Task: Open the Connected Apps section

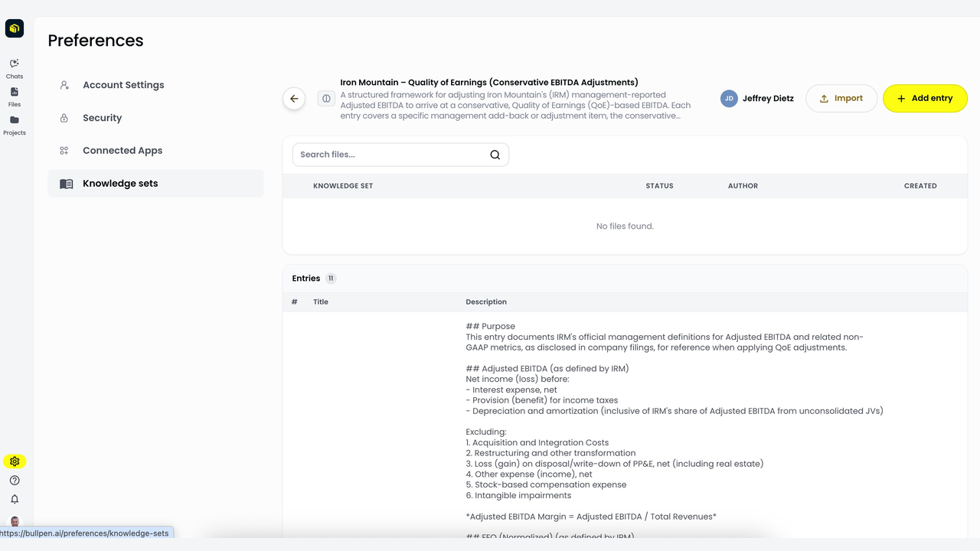Action: point(155,151)
